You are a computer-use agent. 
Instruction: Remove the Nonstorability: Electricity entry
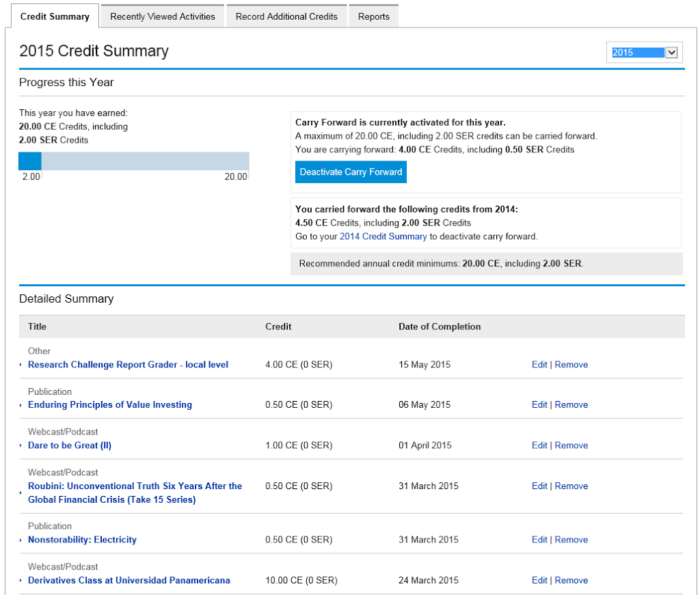571,540
